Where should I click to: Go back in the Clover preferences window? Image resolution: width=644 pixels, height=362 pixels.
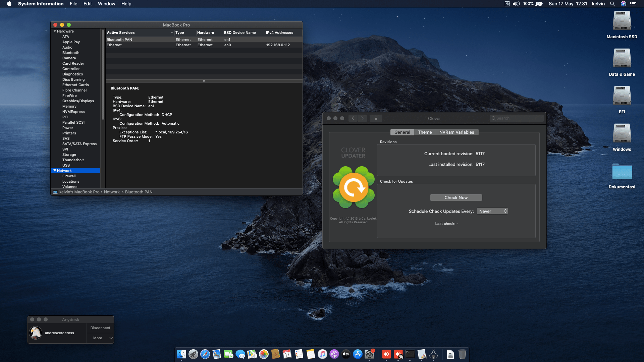point(353,118)
